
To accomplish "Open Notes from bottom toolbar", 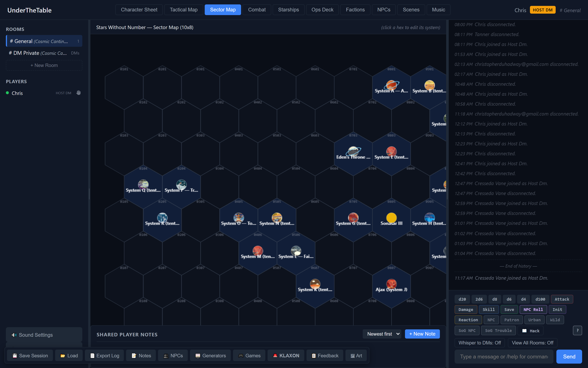I will click(141, 355).
